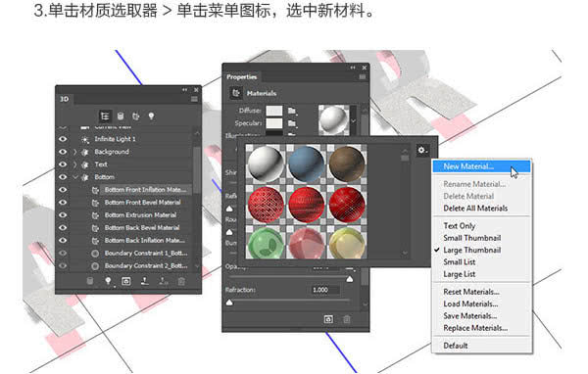Toggle visibility of the Text mesh
This screenshot has height=374, width=588.
coord(63,164)
